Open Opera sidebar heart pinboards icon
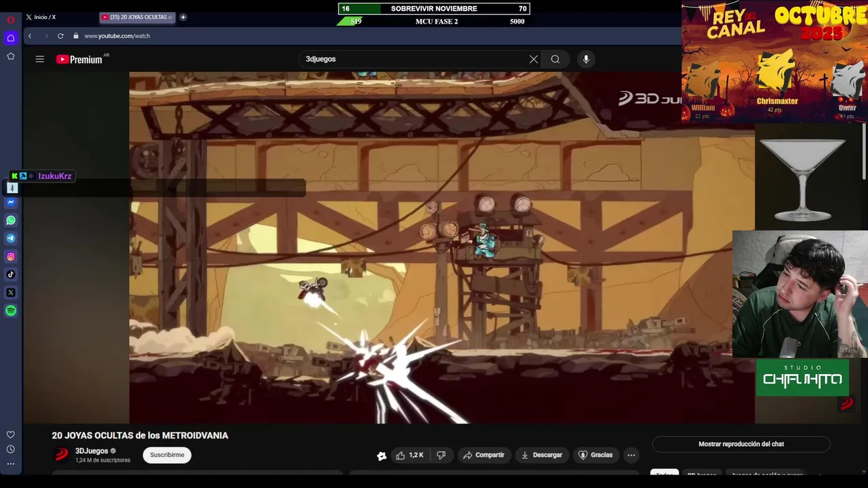Viewport: 868px width, 488px height. [11, 434]
